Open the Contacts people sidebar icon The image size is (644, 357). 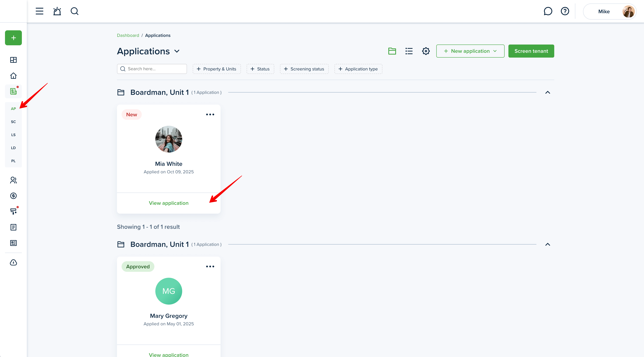point(13,180)
